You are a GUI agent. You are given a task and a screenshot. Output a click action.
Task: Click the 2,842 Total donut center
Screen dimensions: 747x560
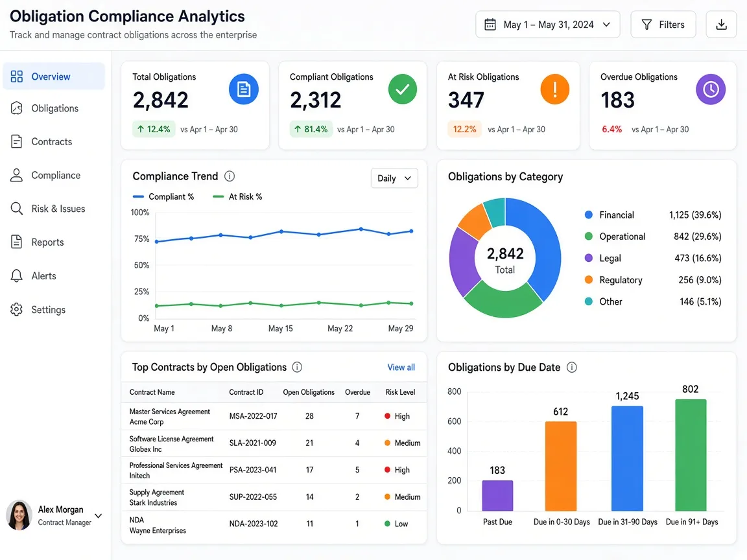[505, 260]
